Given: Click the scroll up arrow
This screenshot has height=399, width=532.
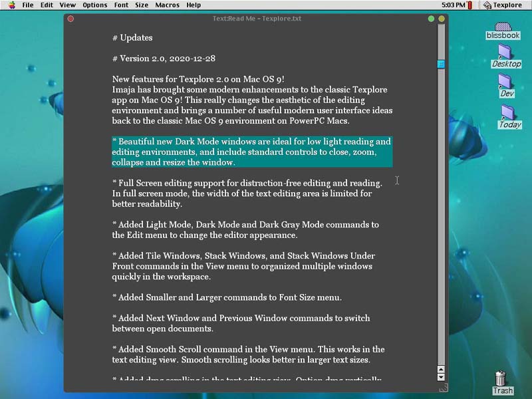Looking at the screenshot, I should pyautogui.click(x=441, y=370).
